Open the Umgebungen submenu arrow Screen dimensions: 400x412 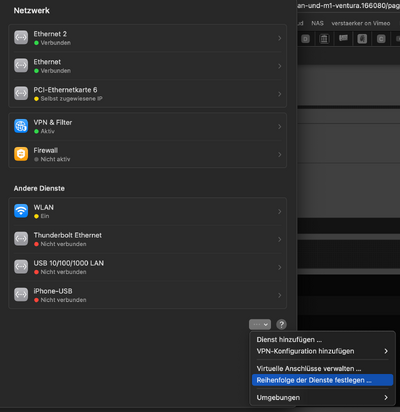[x=386, y=397]
